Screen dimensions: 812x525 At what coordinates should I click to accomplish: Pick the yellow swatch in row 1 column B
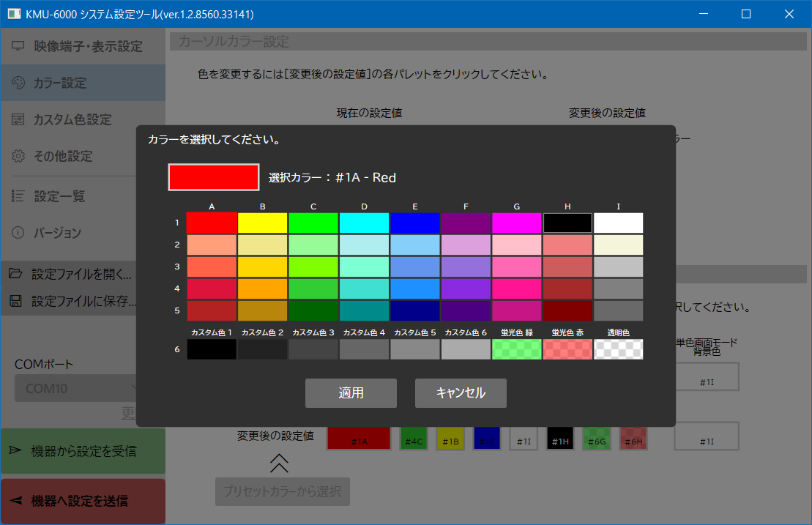[x=262, y=223]
